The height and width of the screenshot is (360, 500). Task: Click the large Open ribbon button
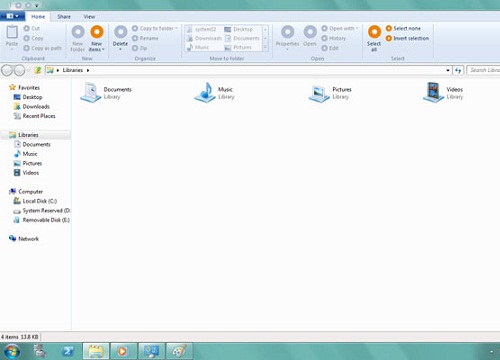pyautogui.click(x=310, y=36)
